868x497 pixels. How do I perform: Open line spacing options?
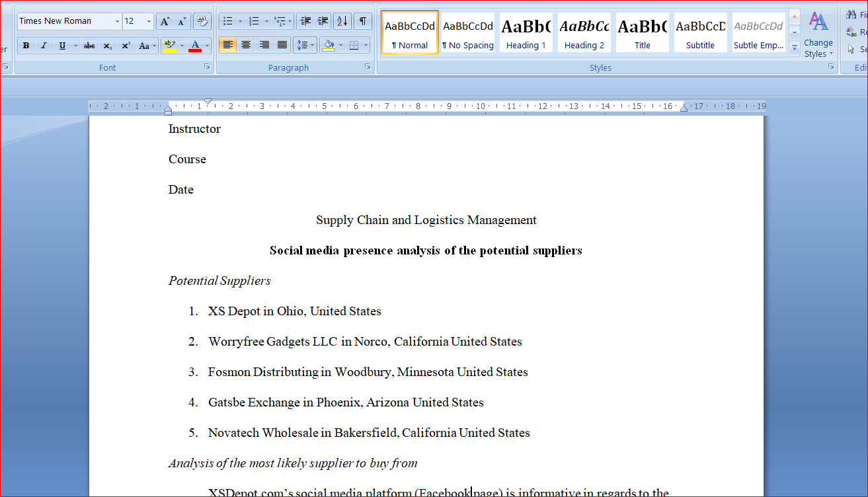305,45
